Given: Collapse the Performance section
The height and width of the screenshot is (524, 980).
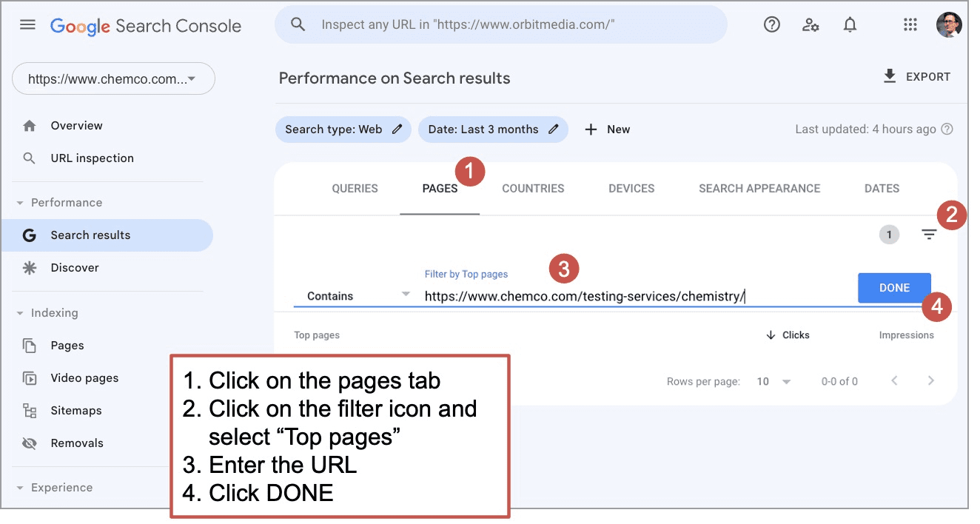Looking at the screenshot, I should (20, 203).
